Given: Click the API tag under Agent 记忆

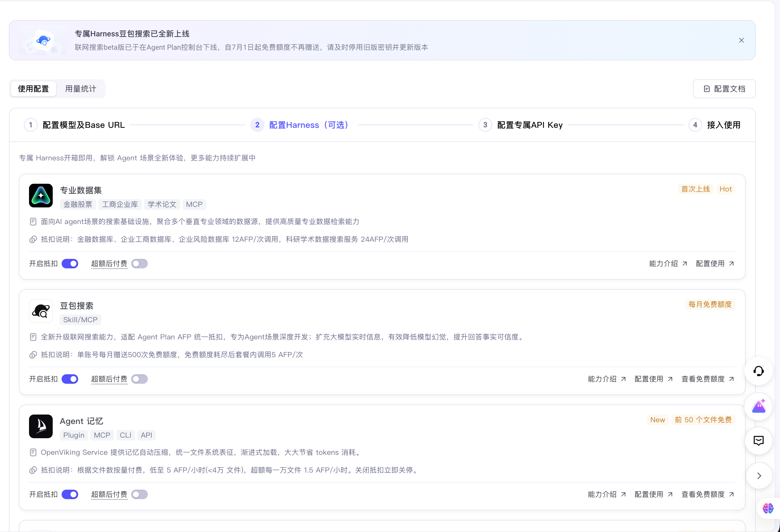Looking at the screenshot, I should tap(146, 435).
